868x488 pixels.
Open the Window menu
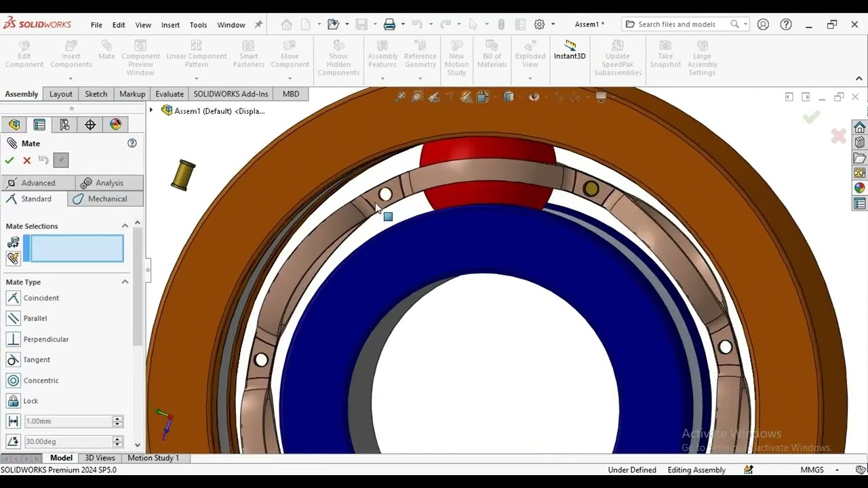coord(231,24)
